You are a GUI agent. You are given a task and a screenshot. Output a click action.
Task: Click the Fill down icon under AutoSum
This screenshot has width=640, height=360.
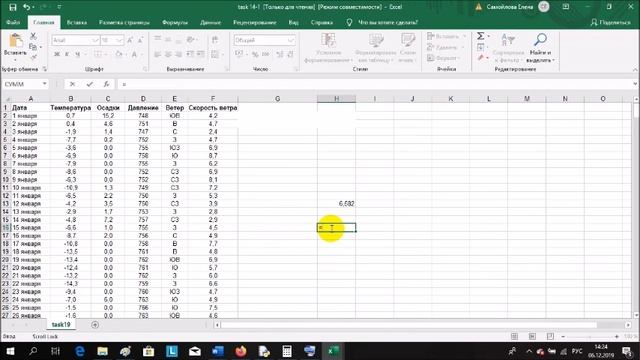click(481, 47)
